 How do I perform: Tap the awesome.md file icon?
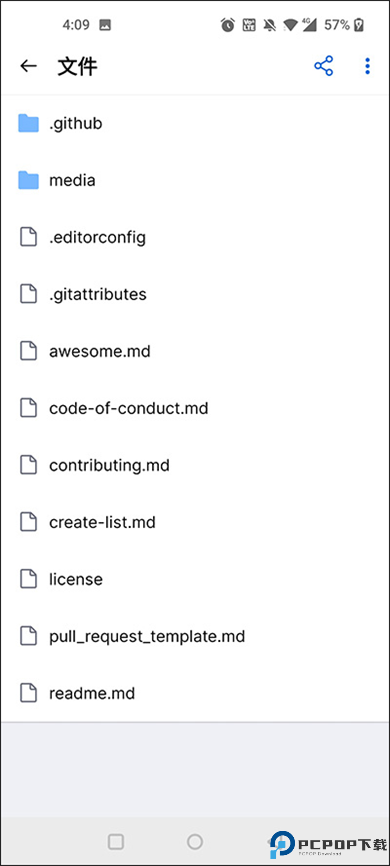(28, 351)
